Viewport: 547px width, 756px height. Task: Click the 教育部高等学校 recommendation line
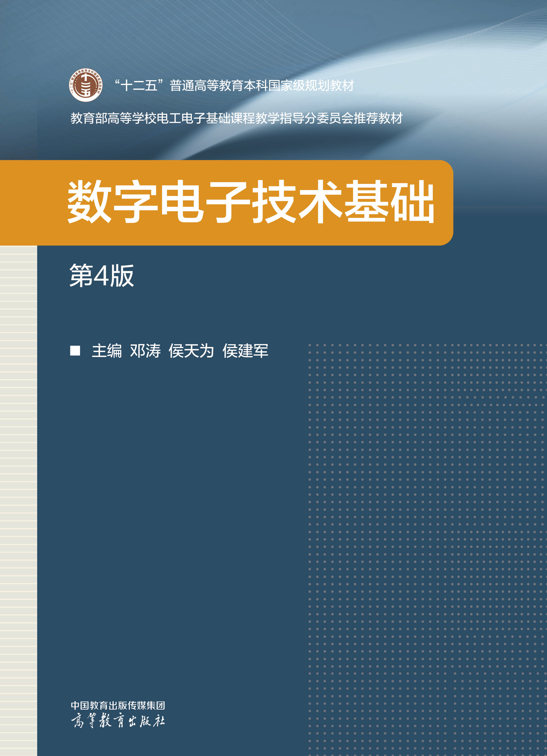(x=236, y=118)
